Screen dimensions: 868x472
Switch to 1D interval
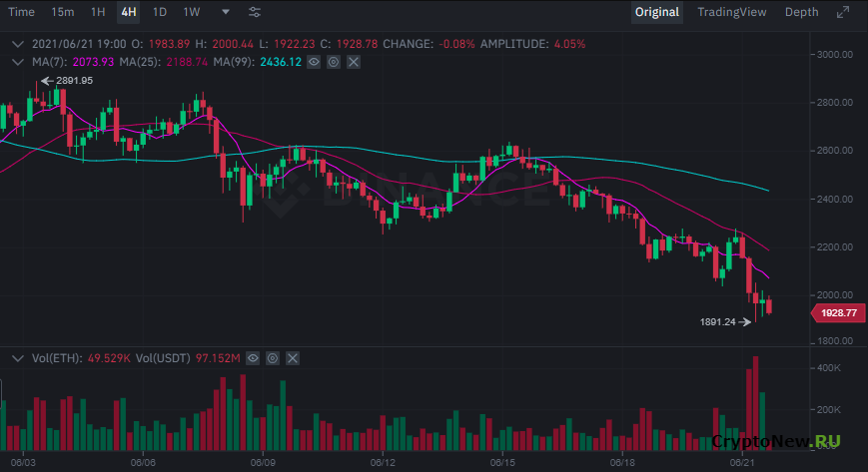tap(160, 12)
